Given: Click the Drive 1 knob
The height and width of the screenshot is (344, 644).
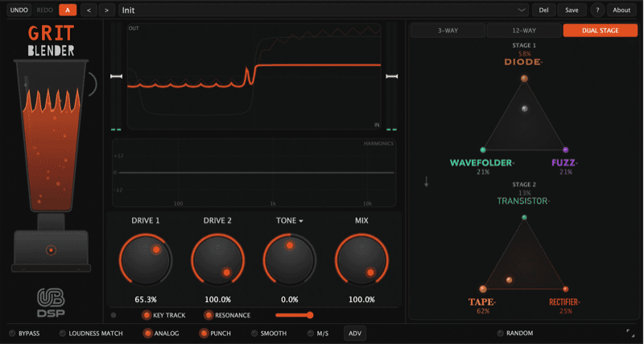Looking at the screenshot, I should click(146, 260).
